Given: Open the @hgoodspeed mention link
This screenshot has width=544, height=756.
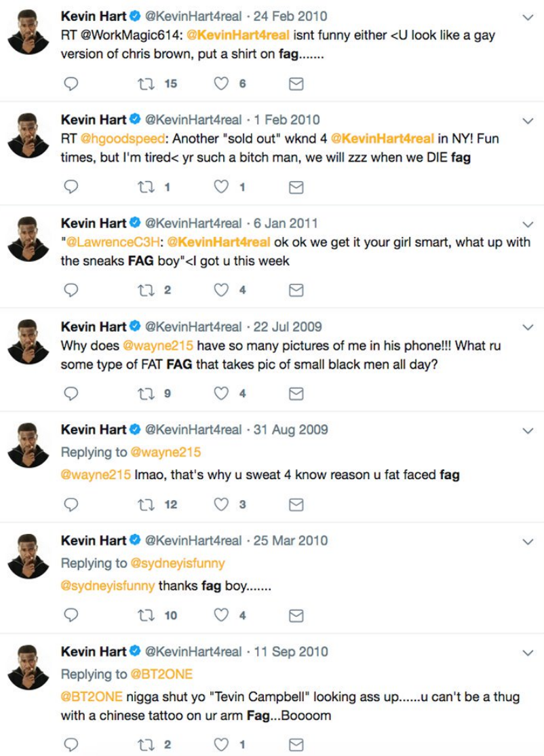Looking at the screenshot, I should pyautogui.click(x=122, y=139).
